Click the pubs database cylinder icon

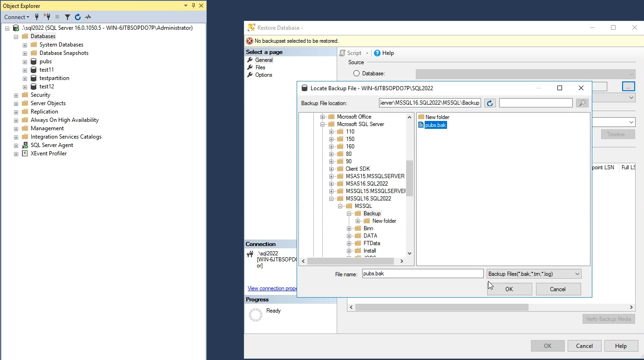(34, 61)
